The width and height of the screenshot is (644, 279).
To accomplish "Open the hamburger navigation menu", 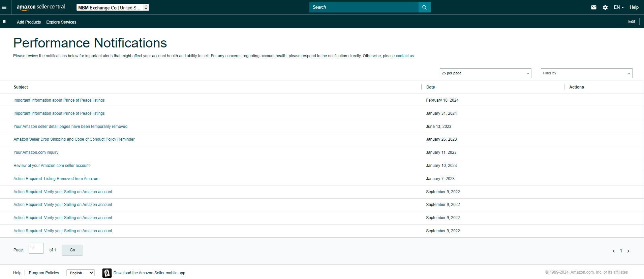I will pyautogui.click(x=4, y=7).
